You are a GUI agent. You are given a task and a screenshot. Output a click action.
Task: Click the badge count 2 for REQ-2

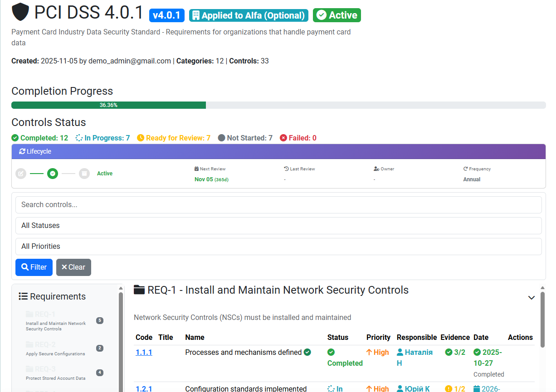[x=100, y=348]
